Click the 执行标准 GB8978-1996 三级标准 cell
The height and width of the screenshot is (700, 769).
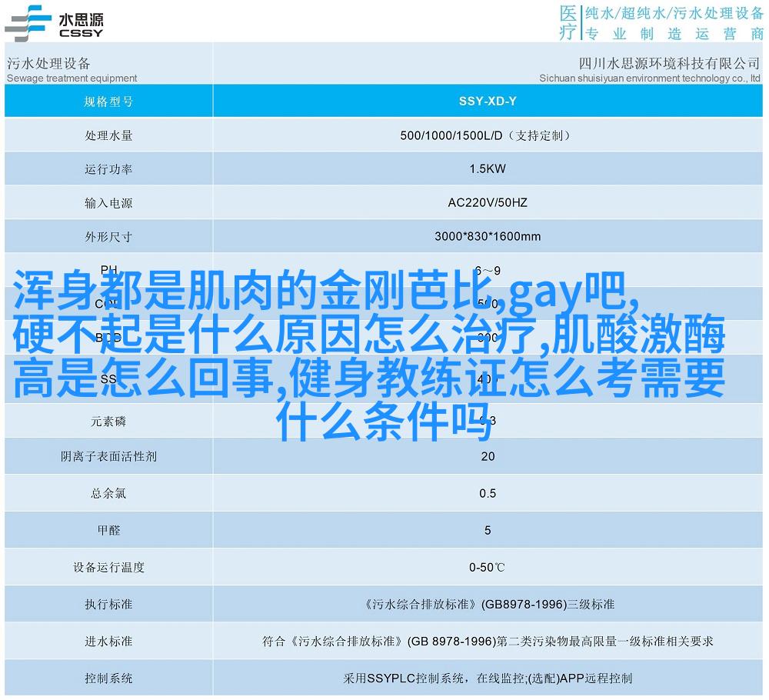point(488,605)
